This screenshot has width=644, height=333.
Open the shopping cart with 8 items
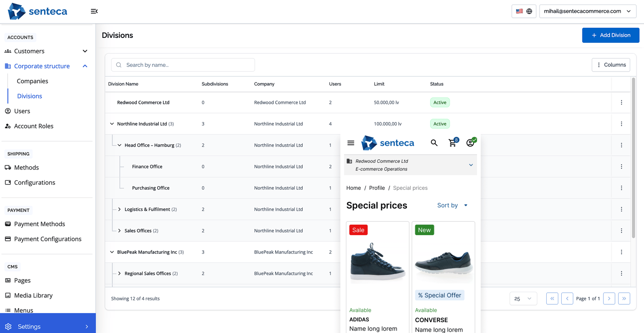pos(453,143)
